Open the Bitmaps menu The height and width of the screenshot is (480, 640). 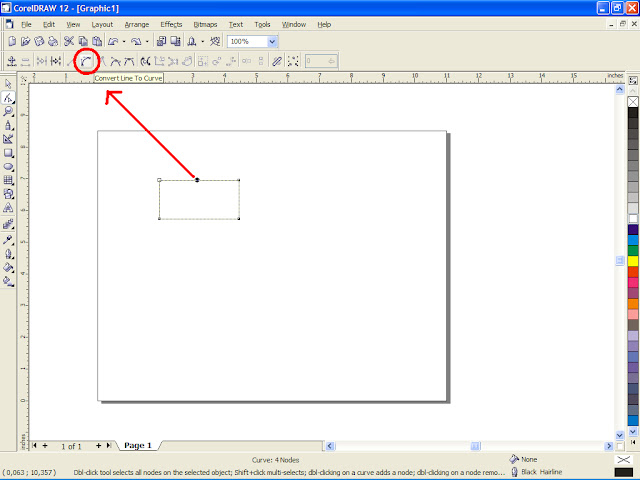tap(205, 24)
